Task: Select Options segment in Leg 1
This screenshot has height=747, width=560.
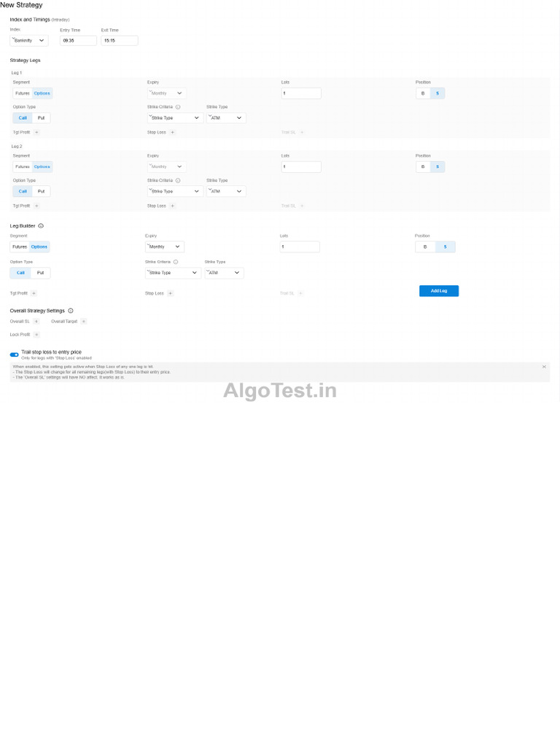Action: coord(42,93)
